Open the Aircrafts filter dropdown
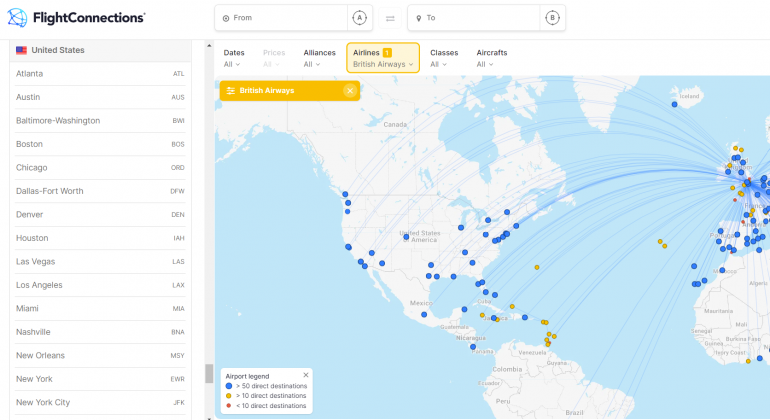This screenshot has width=770, height=420. (492, 58)
